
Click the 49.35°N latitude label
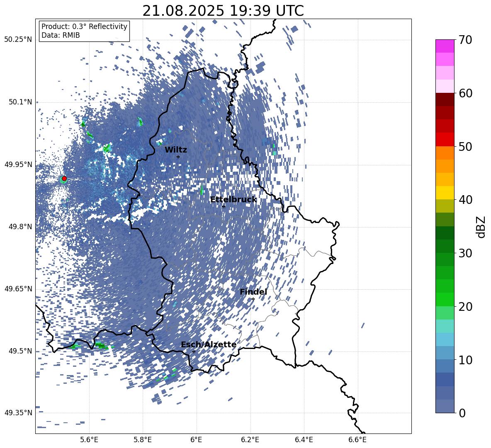[x=19, y=413]
